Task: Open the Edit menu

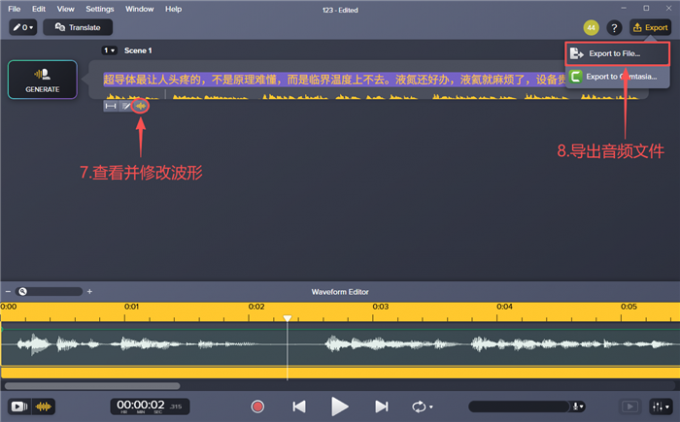Action: coord(39,9)
